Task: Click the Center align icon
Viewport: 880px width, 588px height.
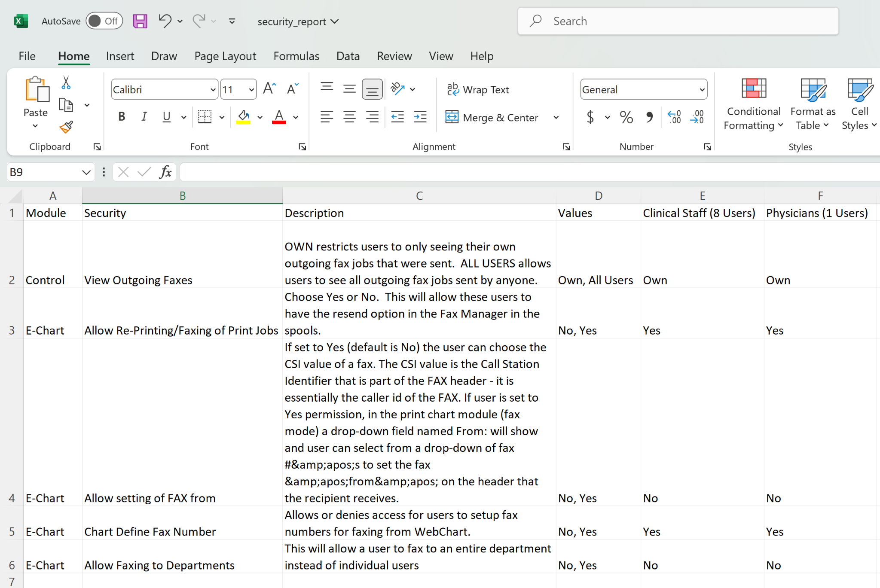Action: pyautogui.click(x=349, y=117)
